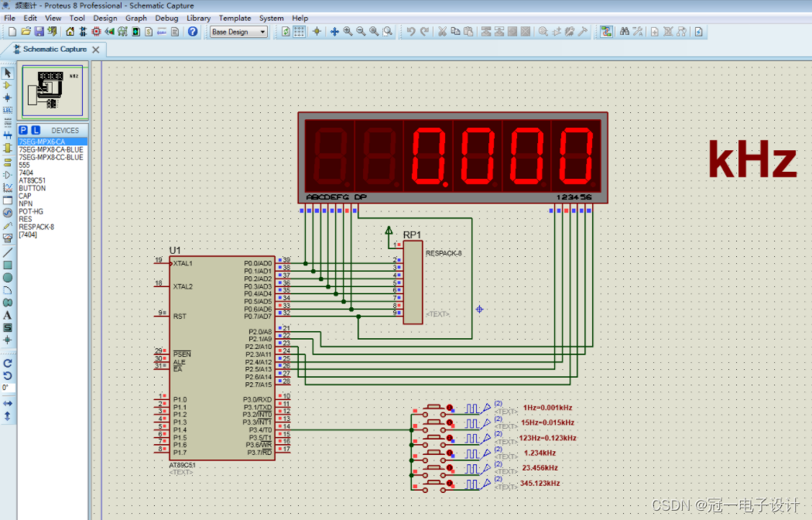This screenshot has height=520, width=812.
Task: Toggle the grid display icon
Action: click(x=300, y=32)
